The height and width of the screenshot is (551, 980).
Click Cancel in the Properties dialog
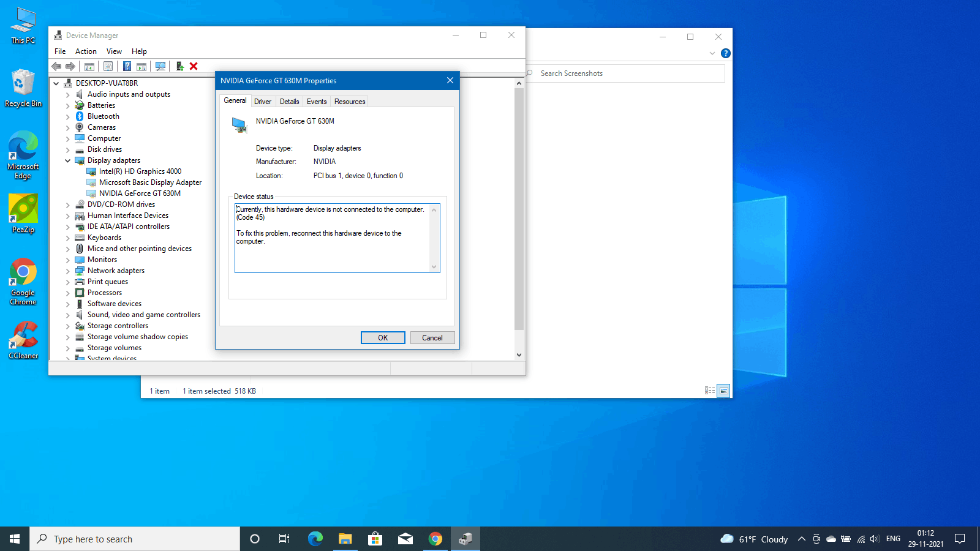tap(432, 338)
